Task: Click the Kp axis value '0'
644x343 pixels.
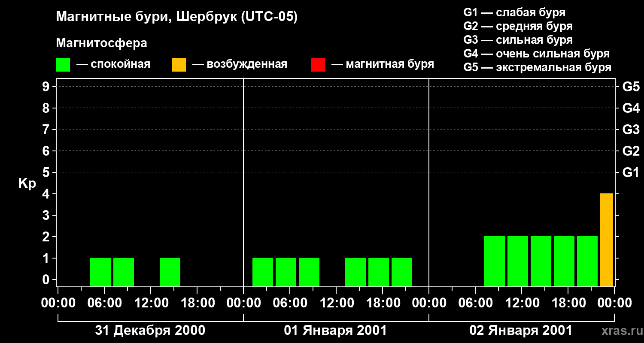Action: click(47, 280)
